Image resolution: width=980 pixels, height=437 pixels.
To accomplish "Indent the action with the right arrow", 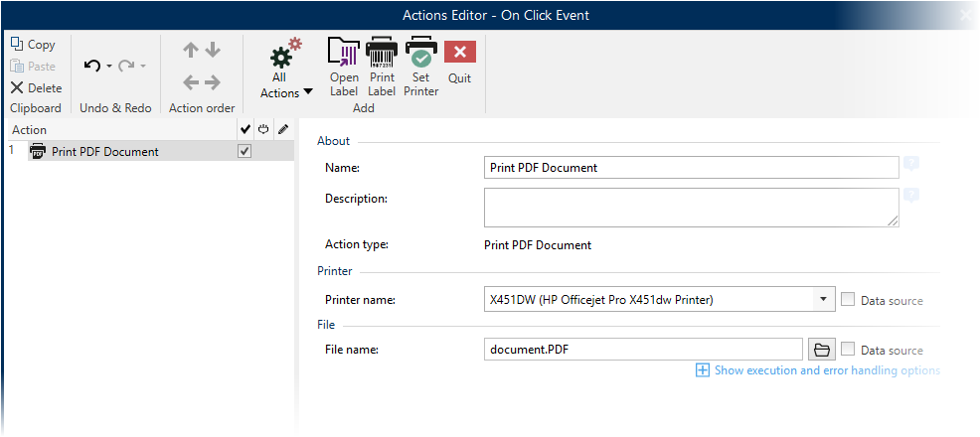I will point(213,82).
